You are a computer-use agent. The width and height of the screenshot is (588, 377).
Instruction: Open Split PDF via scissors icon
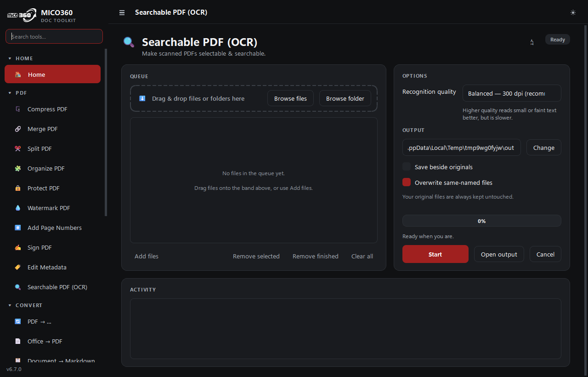click(x=18, y=149)
